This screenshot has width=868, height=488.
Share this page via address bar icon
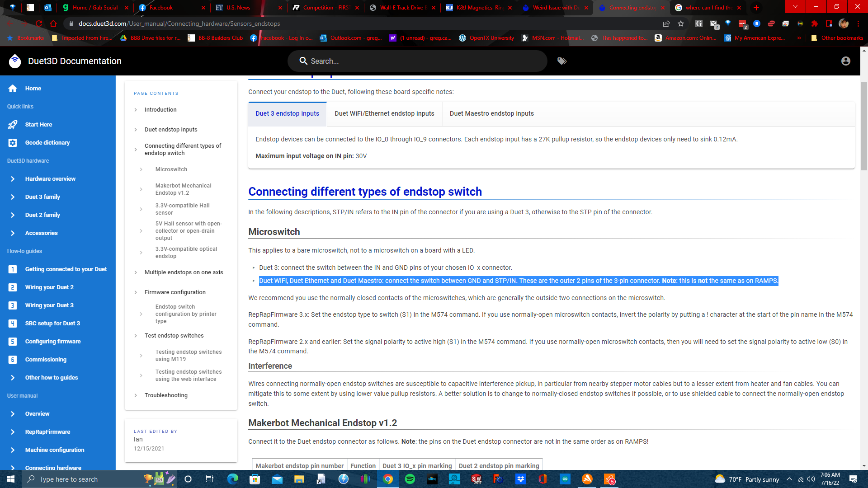(x=666, y=23)
